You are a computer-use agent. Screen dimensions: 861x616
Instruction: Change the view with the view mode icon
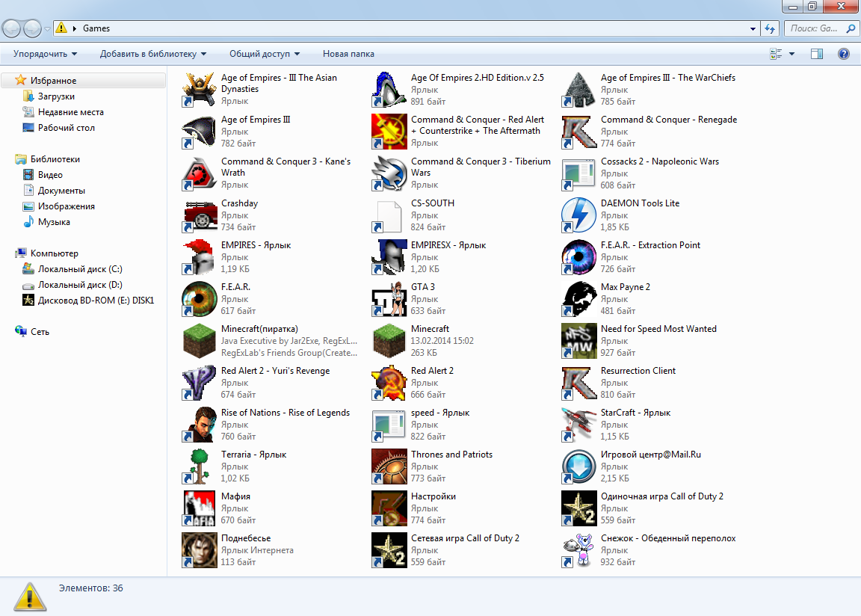[x=776, y=54]
